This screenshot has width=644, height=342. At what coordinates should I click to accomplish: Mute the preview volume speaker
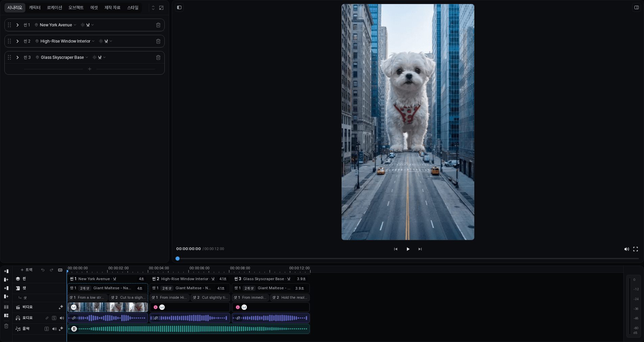pos(626,249)
